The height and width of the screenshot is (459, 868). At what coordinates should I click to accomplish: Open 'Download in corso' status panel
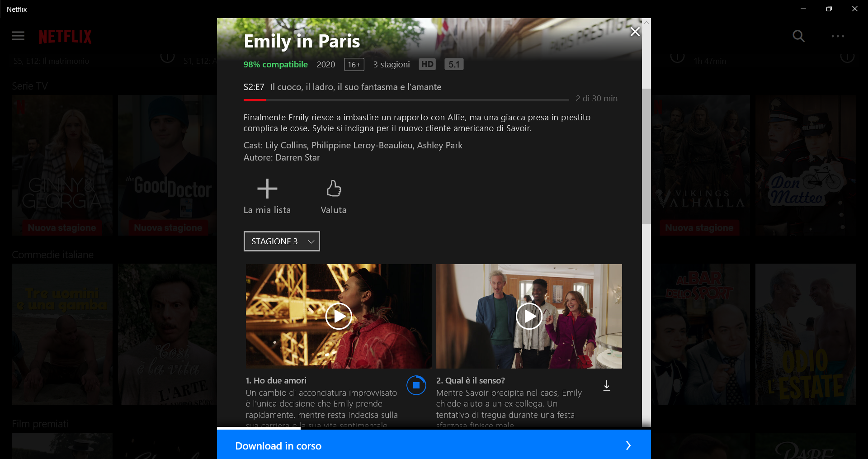[x=278, y=446]
